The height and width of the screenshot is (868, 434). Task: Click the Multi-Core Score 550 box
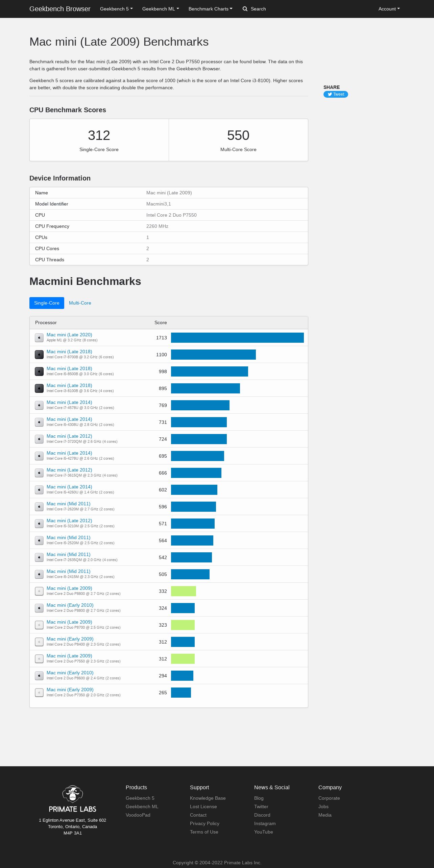click(x=238, y=140)
